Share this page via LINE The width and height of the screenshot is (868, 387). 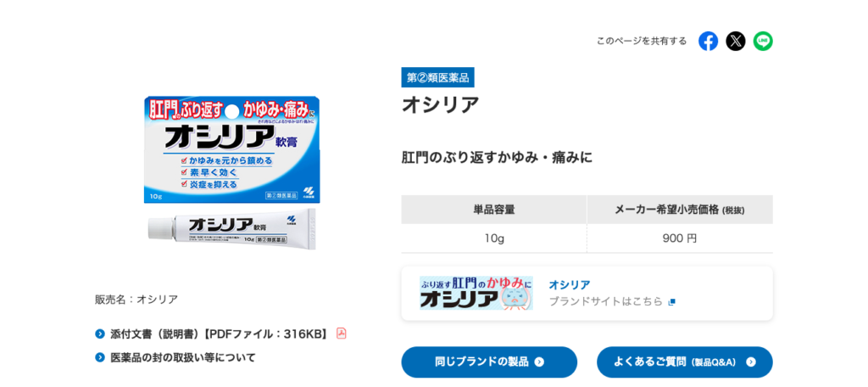763,41
